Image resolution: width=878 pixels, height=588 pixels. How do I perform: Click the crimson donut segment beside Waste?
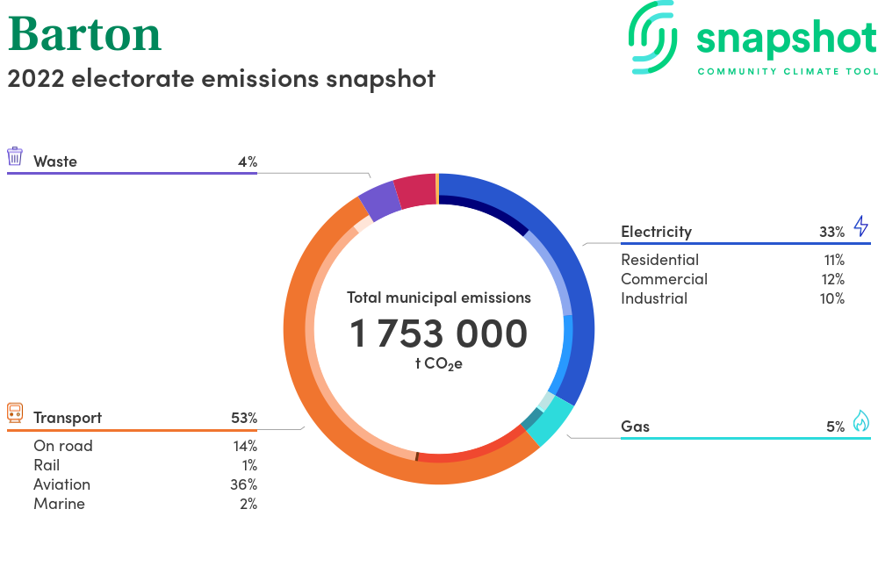click(415, 190)
